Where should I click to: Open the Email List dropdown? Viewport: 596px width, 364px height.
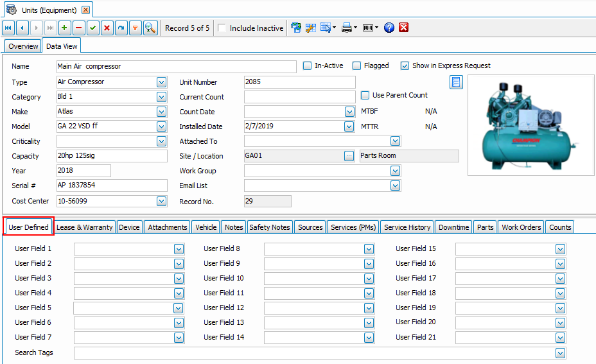click(x=396, y=186)
